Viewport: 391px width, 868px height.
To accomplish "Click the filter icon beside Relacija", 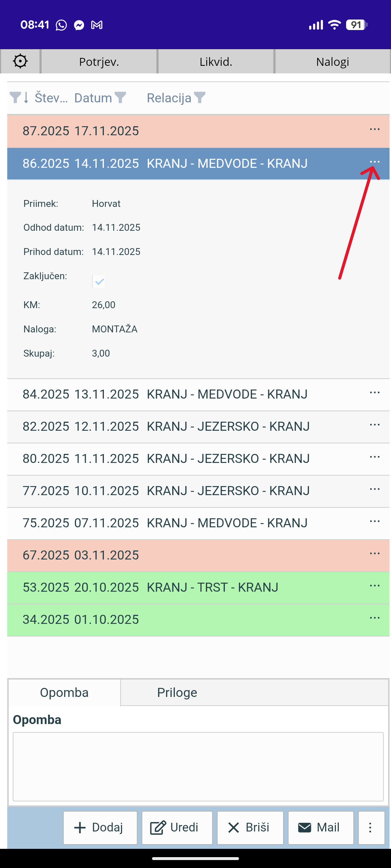I will tap(199, 98).
